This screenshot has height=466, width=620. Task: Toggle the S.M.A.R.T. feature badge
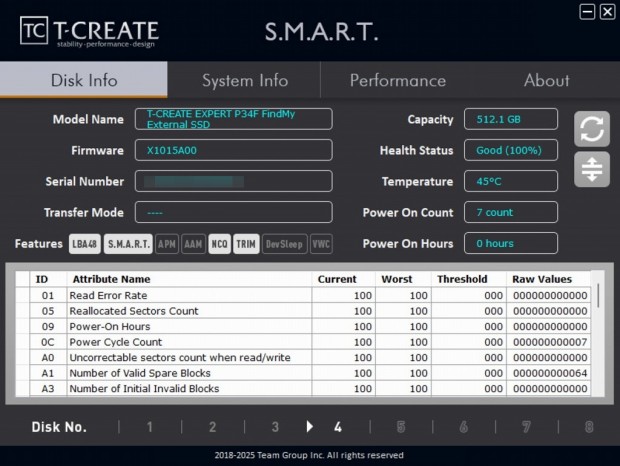(x=128, y=244)
